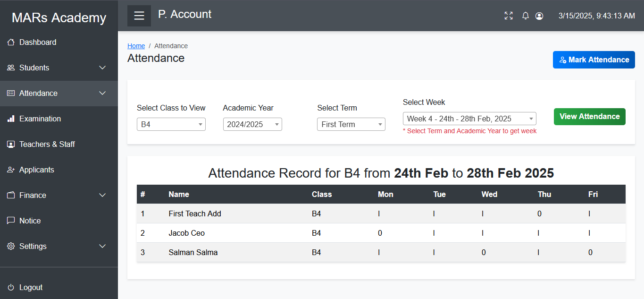Click the Wed column header

pyautogui.click(x=489, y=194)
